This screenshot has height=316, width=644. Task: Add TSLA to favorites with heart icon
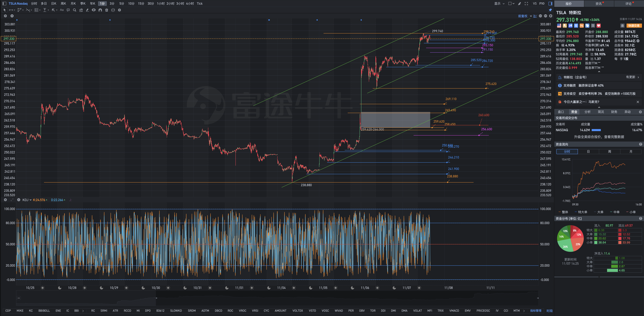[598, 25]
